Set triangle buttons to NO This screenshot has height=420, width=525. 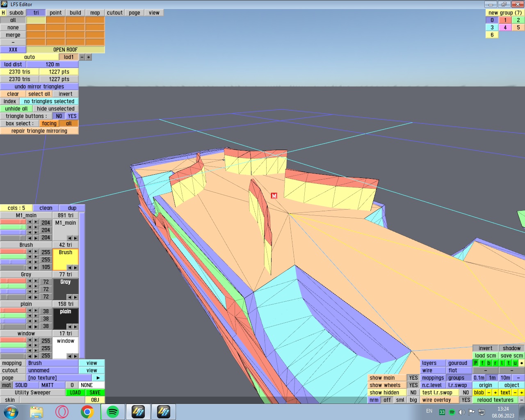click(59, 116)
